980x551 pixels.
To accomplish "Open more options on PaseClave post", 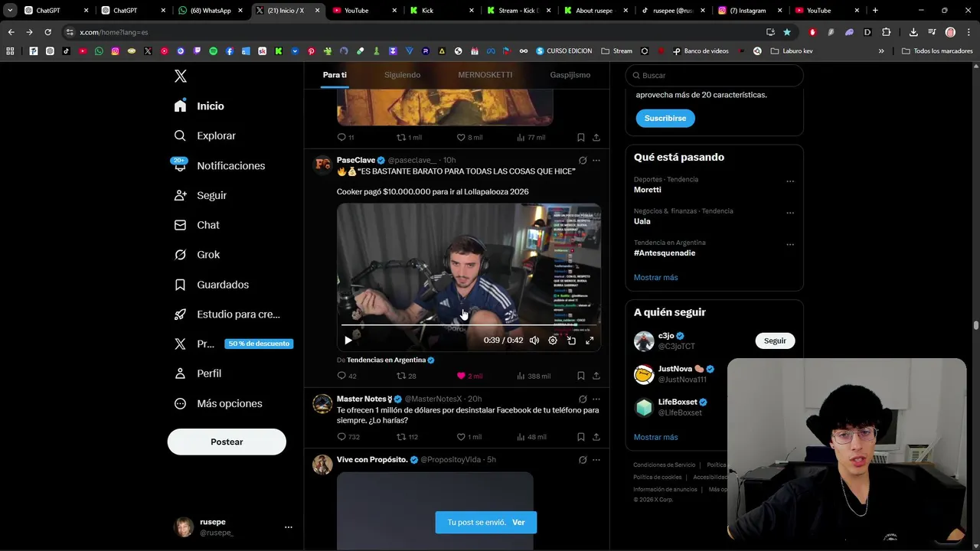I will click(x=596, y=161).
